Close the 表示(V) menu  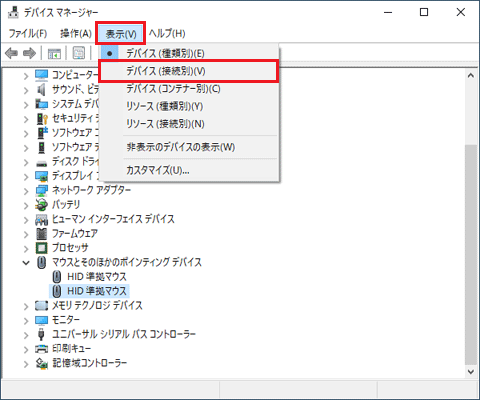tap(121, 34)
